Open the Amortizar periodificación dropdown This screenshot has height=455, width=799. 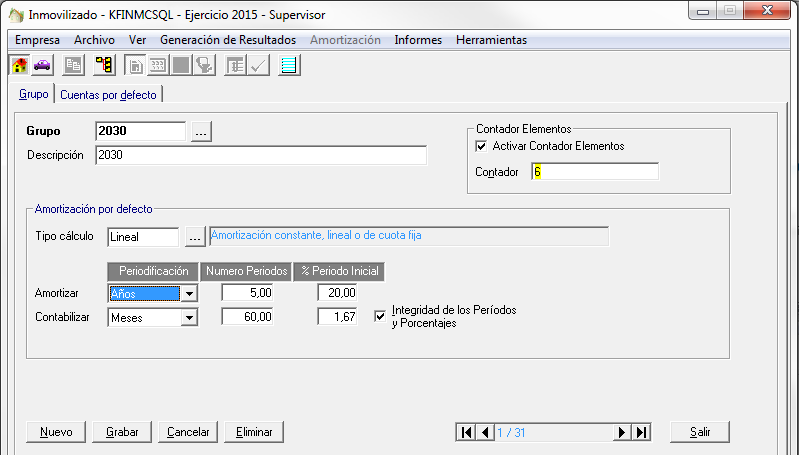click(x=189, y=293)
